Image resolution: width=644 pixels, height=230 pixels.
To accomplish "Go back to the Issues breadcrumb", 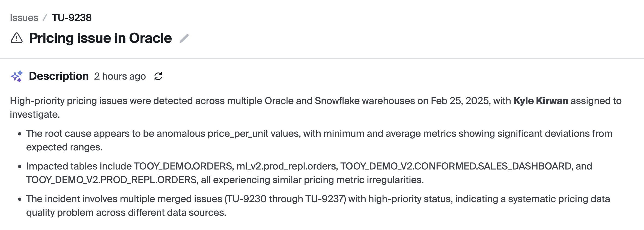I will click(24, 18).
